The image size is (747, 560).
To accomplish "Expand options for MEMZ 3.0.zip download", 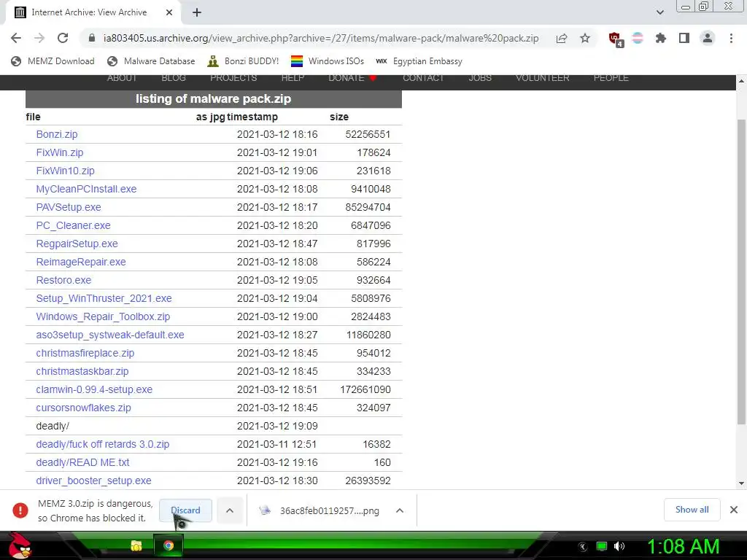I will pyautogui.click(x=230, y=510).
